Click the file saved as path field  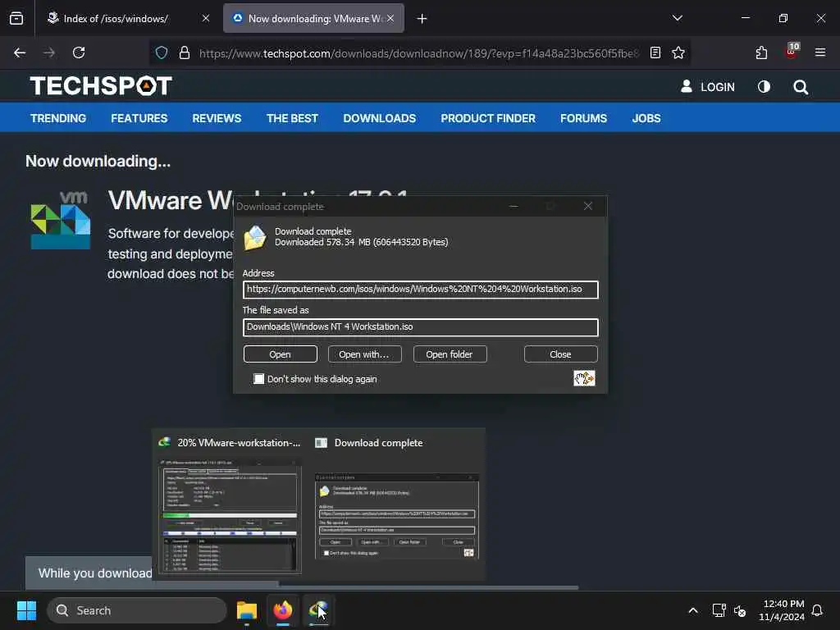421,327
